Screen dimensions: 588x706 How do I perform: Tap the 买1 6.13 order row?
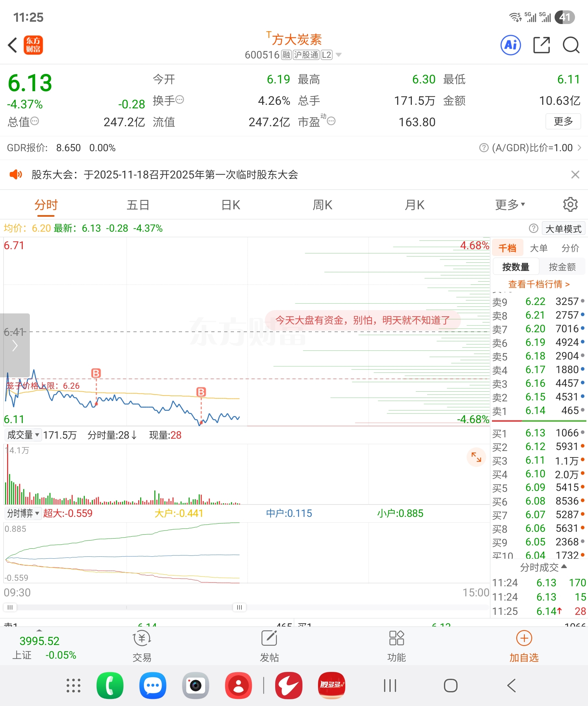[x=539, y=433]
